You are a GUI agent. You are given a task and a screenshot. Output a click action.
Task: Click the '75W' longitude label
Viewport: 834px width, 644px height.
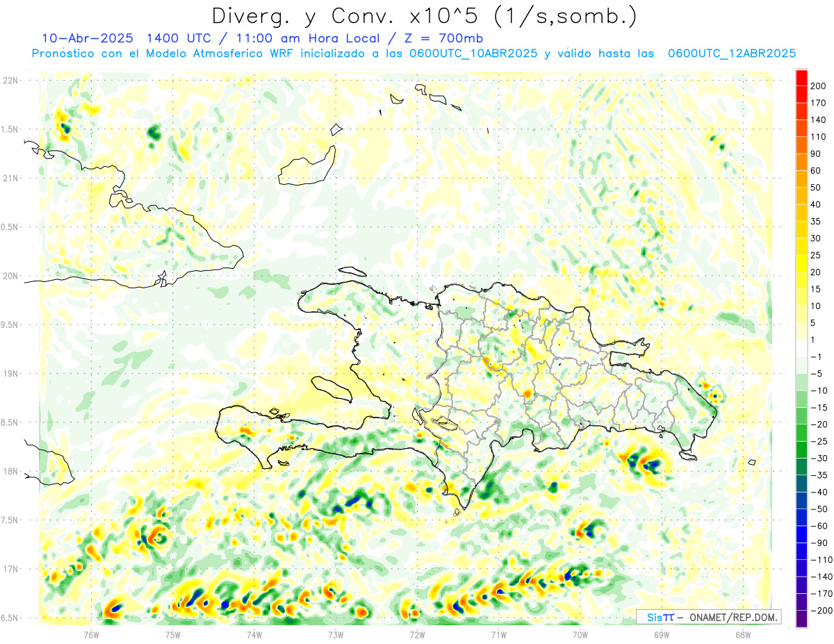coord(173,634)
